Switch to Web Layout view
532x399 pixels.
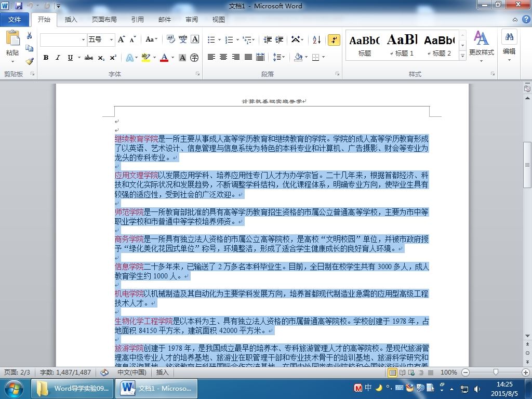[x=411, y=373]
